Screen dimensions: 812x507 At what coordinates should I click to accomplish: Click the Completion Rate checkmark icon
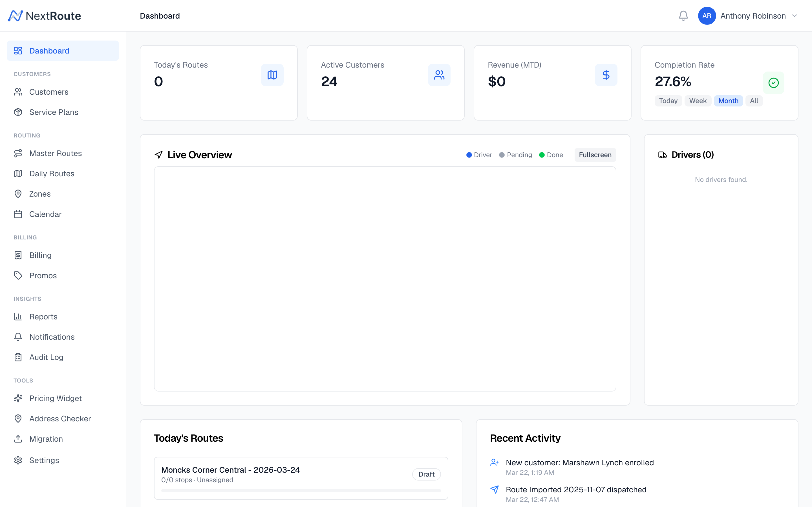(x=773, y=83)
